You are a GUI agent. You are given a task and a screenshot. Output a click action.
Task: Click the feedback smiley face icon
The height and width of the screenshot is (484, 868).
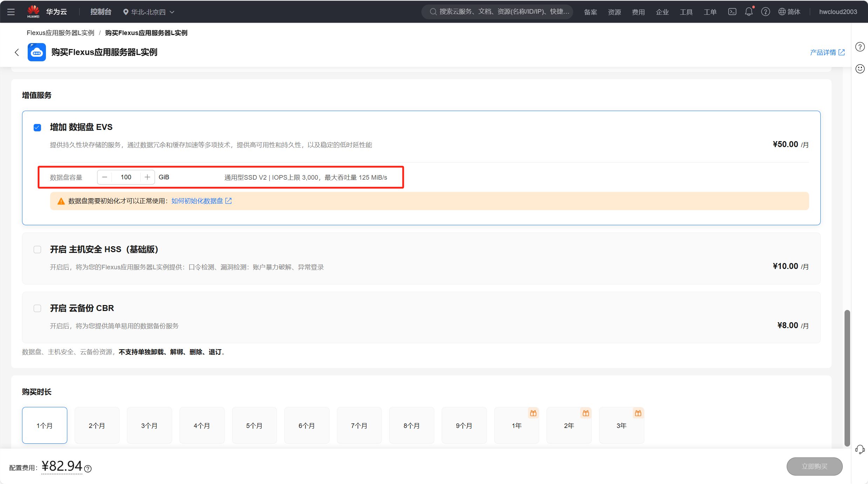(860, 69)
